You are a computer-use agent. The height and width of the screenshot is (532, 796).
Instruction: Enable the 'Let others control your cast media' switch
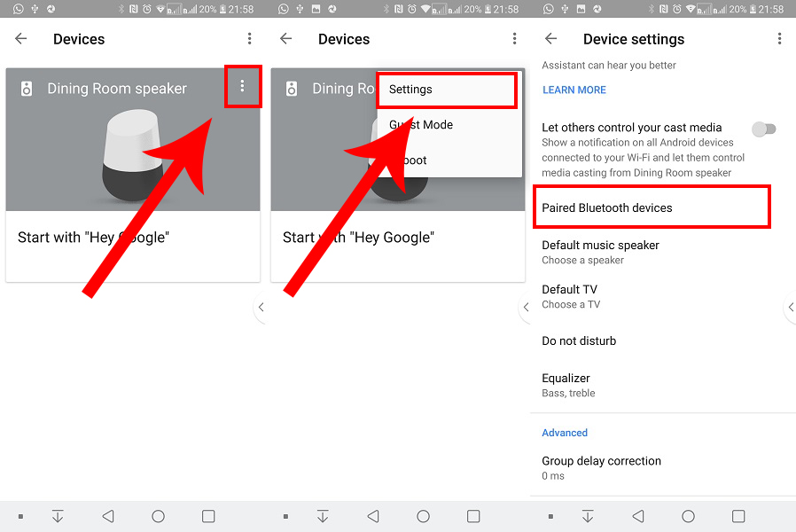tap(764, 129)
